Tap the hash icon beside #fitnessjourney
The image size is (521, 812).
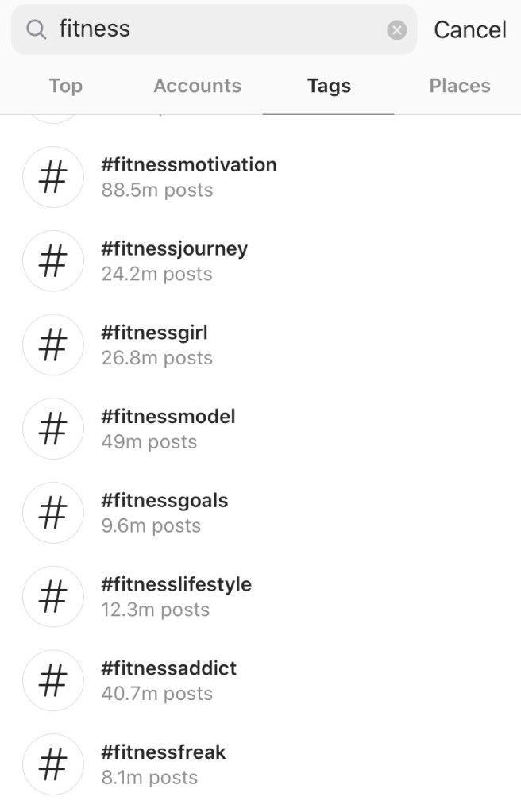coord(52,261)
